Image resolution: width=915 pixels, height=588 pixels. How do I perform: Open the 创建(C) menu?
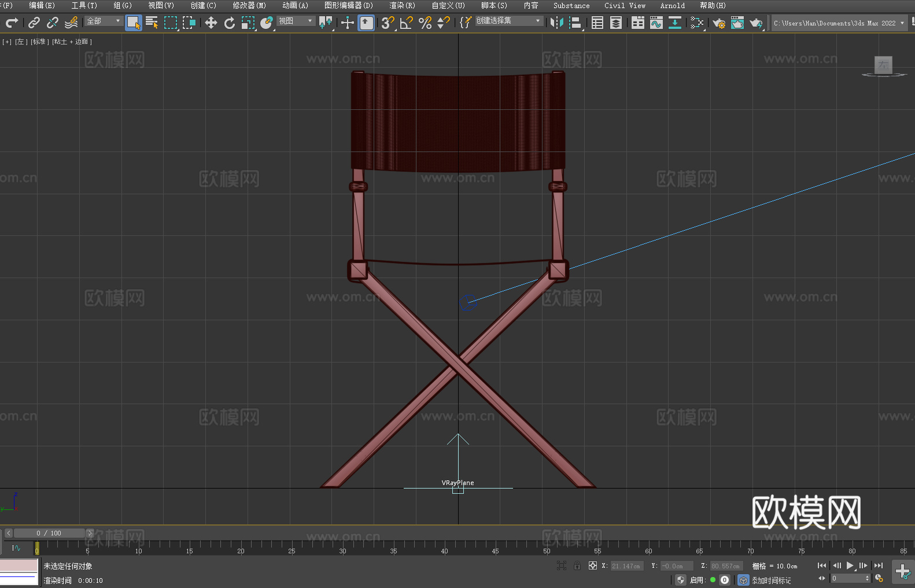tap(203, 5)
